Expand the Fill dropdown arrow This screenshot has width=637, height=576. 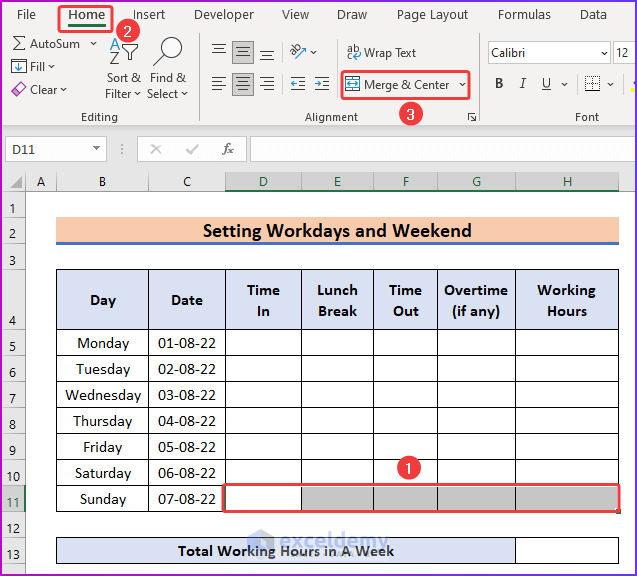tap(51, 66)
